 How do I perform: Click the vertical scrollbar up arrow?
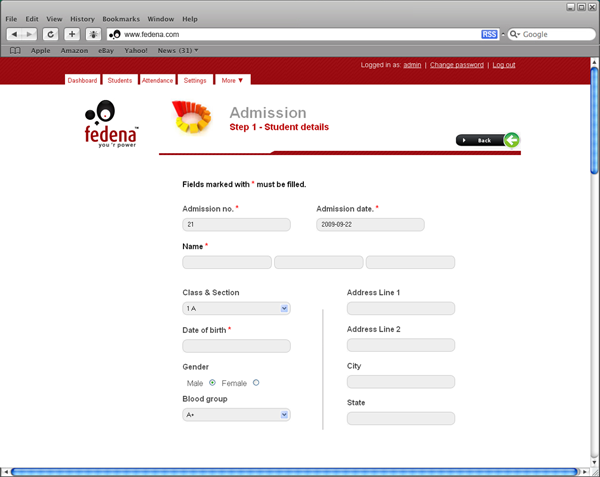(594, 62)
